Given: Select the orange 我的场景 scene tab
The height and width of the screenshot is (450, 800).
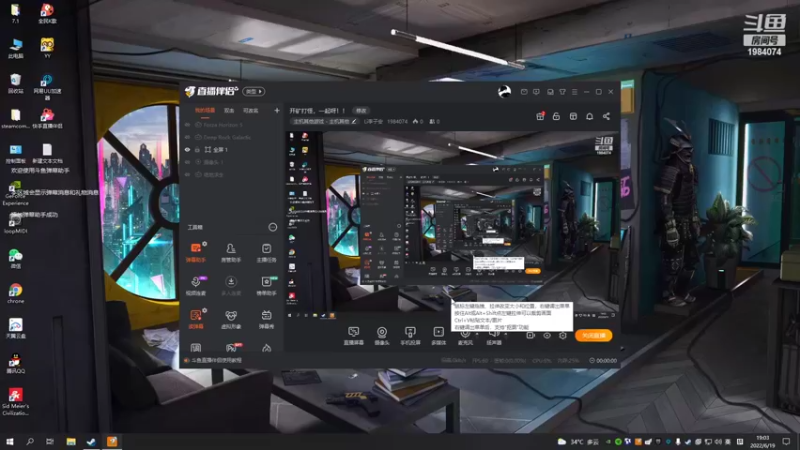Looking at the screenshot, I should [205, 111].
